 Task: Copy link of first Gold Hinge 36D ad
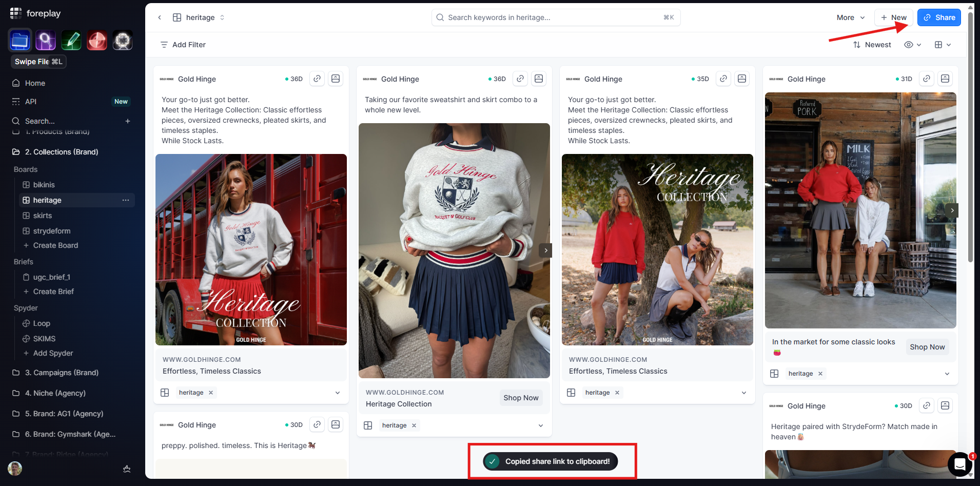(317, 79)
